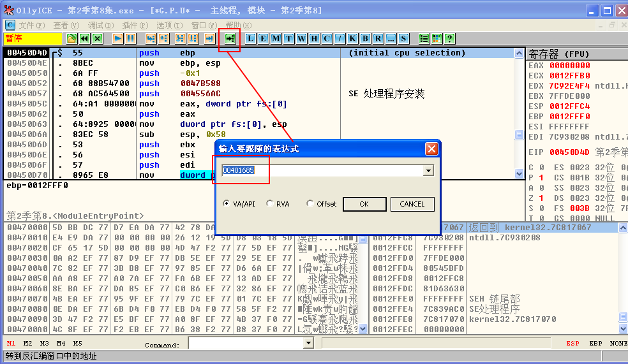Click the stack pane scrollbar up arrow
The image size is (628, 364).
pyautogui.click(x=623, y=228)
